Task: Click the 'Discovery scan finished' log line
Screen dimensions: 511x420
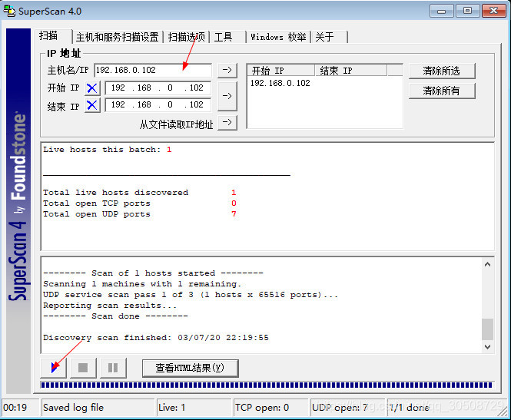Action: coord(156,338)
